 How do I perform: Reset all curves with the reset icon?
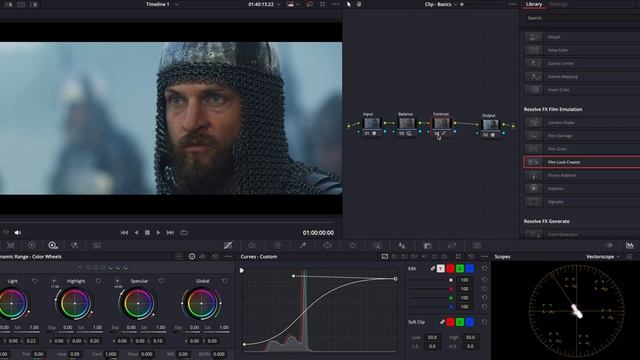pos(471,257)
